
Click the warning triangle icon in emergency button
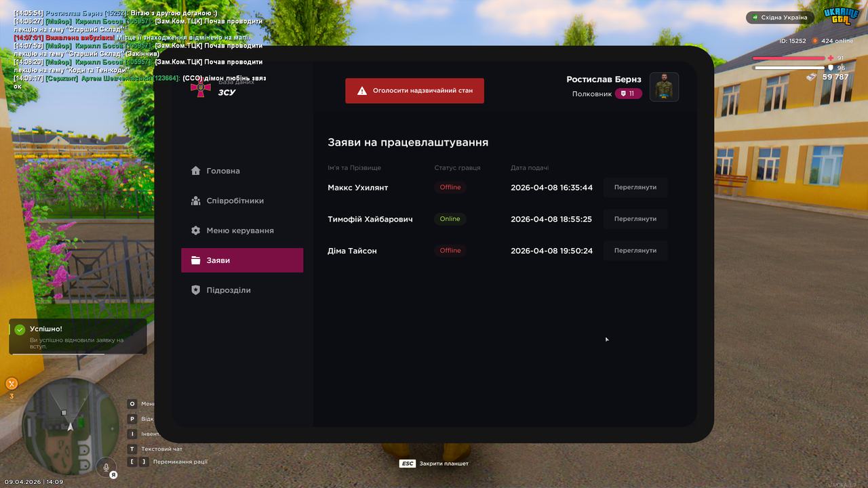(x=362, y=90)
